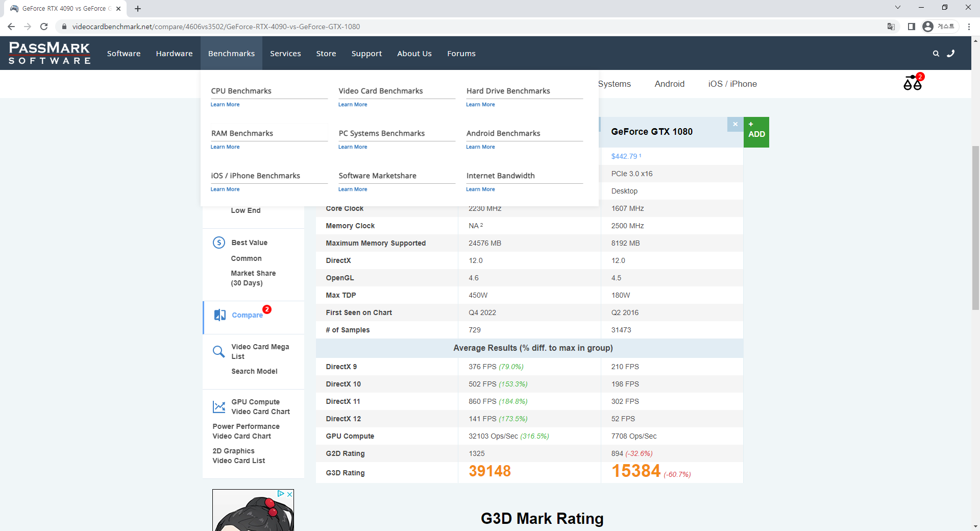Switch to the Android tab
Screen dimensions: 980x531
tap(670, 84)
